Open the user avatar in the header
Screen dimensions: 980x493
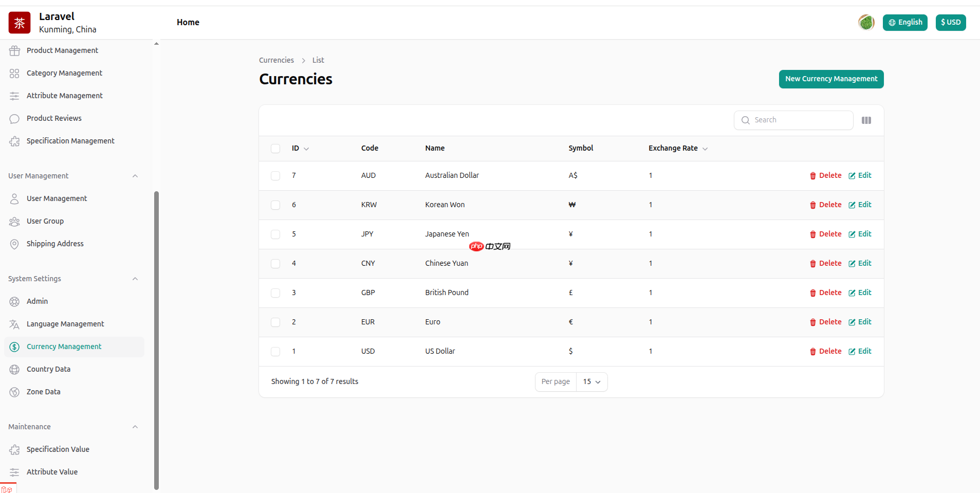[866, 22]
